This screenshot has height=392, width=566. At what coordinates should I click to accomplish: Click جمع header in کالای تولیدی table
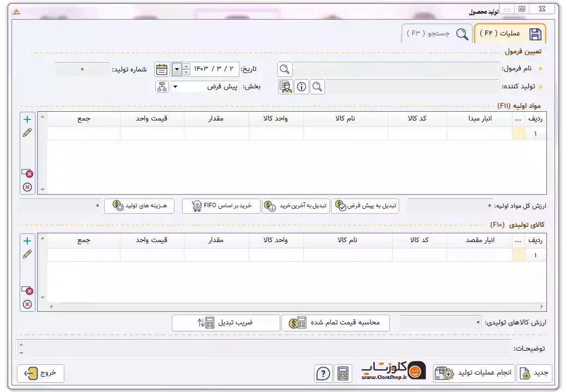[x=84, y=240]
